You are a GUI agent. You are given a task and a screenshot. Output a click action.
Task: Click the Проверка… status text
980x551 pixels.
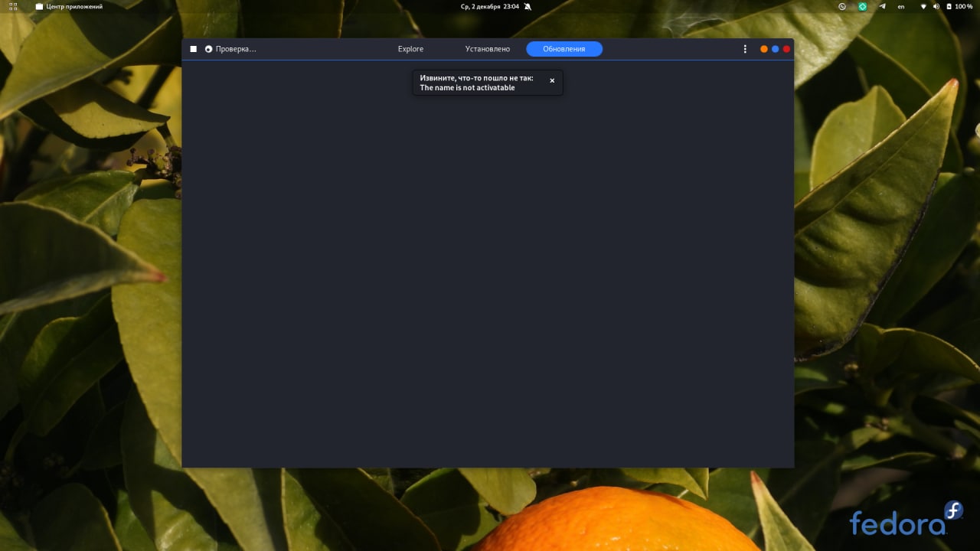pyautogui.click(x=236, y=49)
